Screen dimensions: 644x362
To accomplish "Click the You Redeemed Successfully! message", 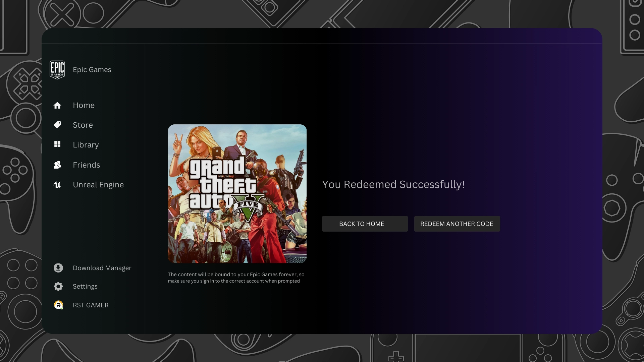I will pyautogui.click(x=393, y=185).
